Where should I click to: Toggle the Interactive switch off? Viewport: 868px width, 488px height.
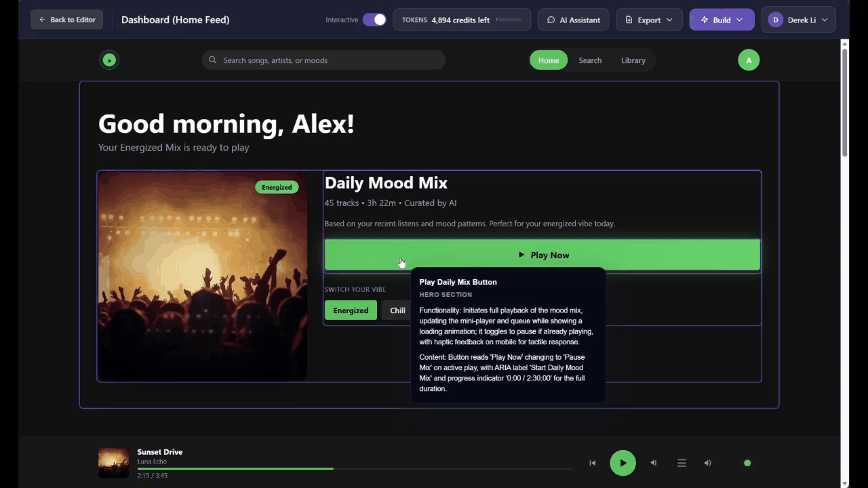click(x=374, y=20)
